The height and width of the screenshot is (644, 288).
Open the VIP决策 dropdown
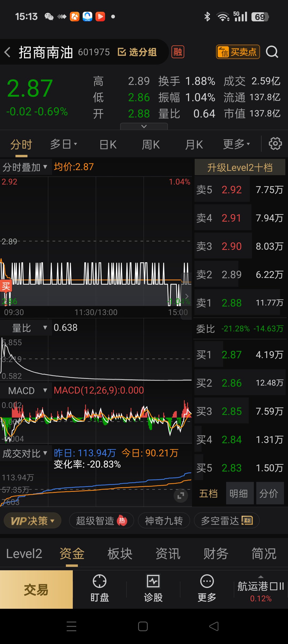(33, 520)
